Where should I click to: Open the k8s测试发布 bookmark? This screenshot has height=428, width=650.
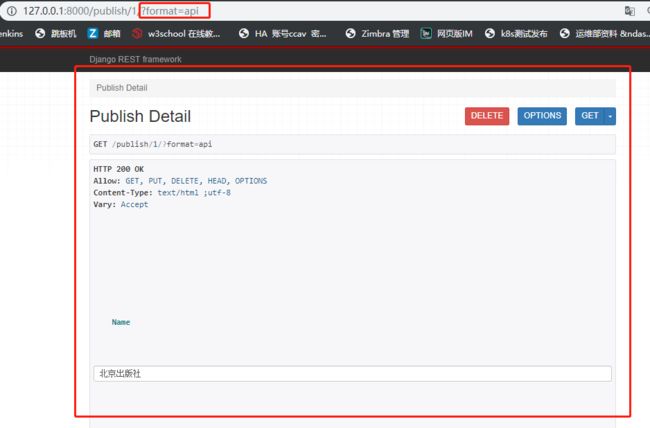click(516, 34)
